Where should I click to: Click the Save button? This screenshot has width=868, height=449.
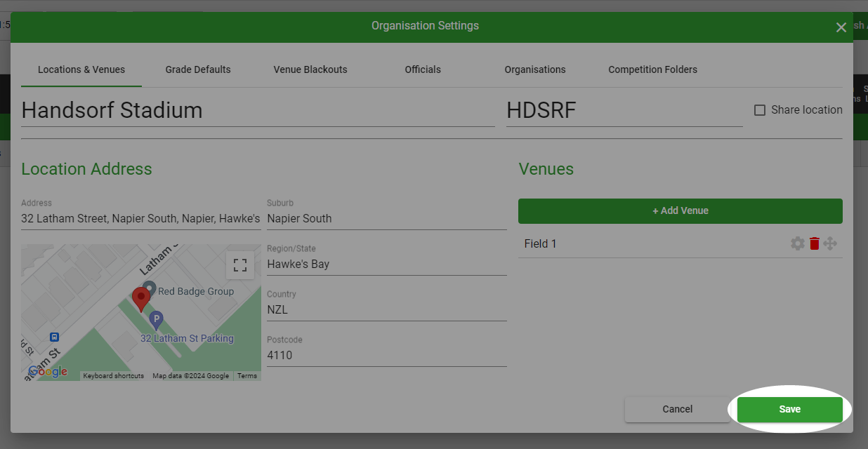click(x=789, y=409)
